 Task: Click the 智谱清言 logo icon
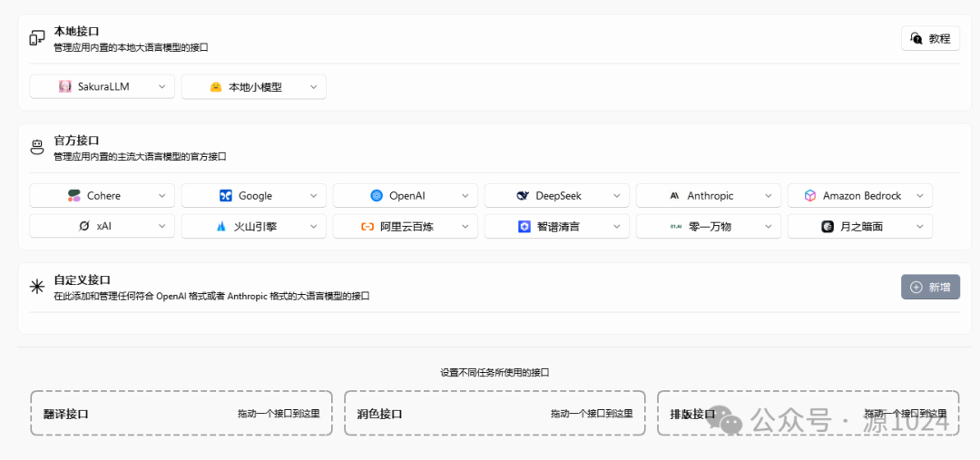point(524,227)
